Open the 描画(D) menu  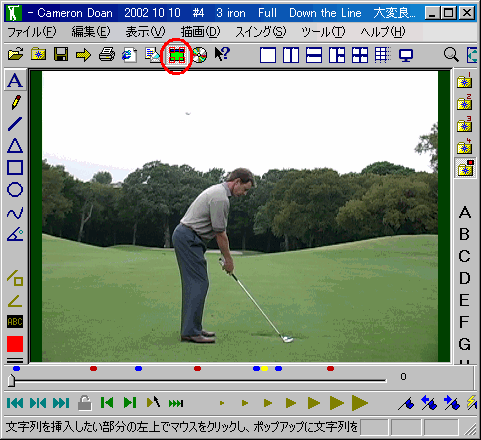coord(200,32)
